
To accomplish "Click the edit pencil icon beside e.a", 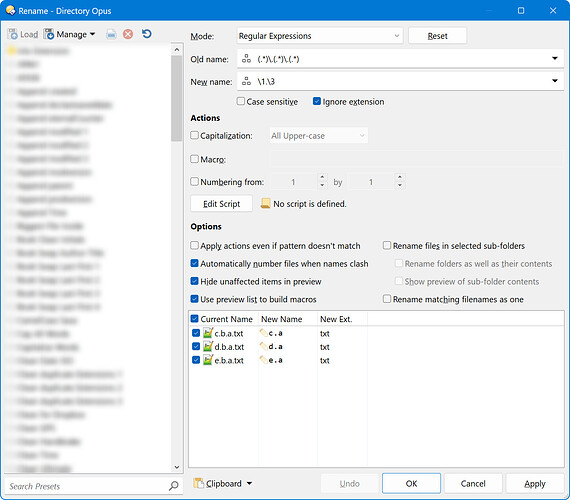I will (263, 359).
